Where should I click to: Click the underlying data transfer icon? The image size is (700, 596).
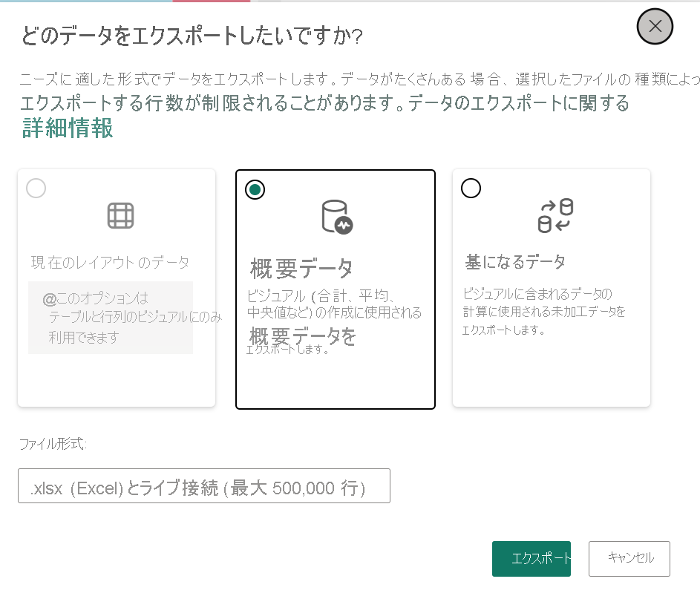(555, 216)
